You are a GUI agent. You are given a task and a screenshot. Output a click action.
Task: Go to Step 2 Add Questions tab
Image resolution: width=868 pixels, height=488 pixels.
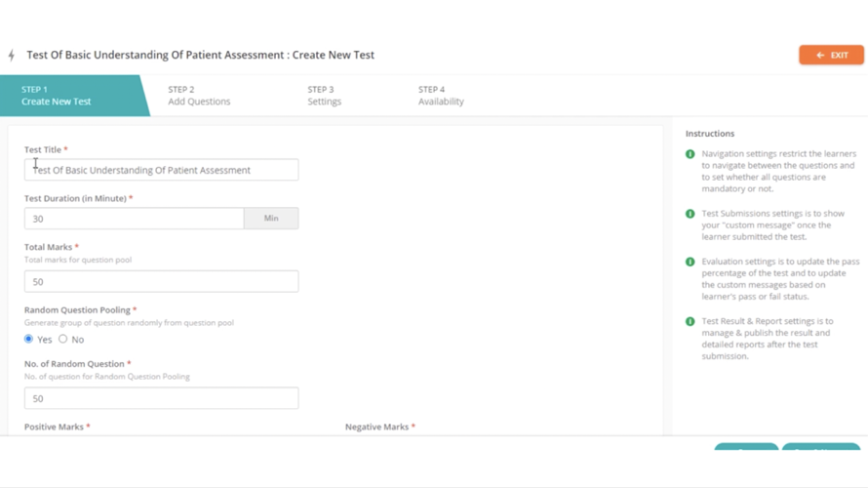tap(199, 96)
